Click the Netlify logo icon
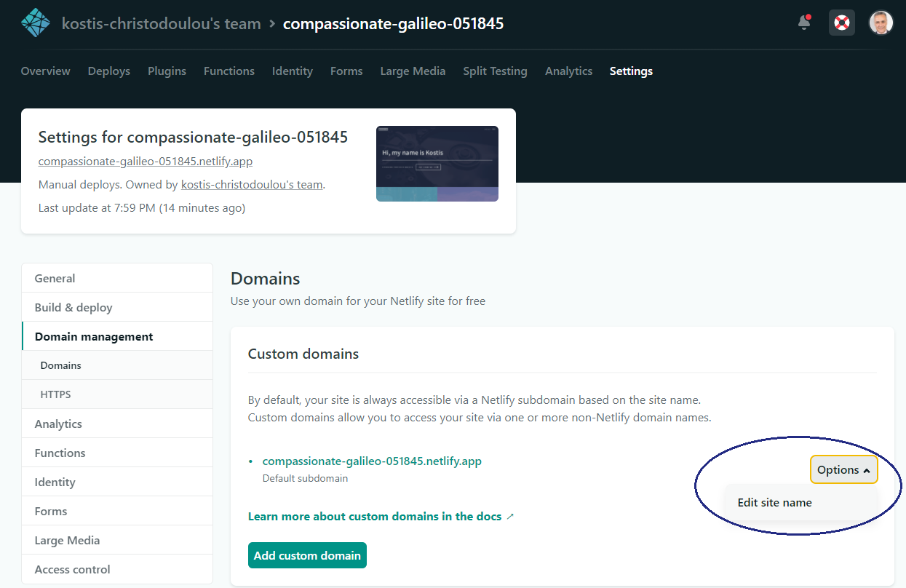The height and width of the screenshot is (588, 906). click(35, 23)
